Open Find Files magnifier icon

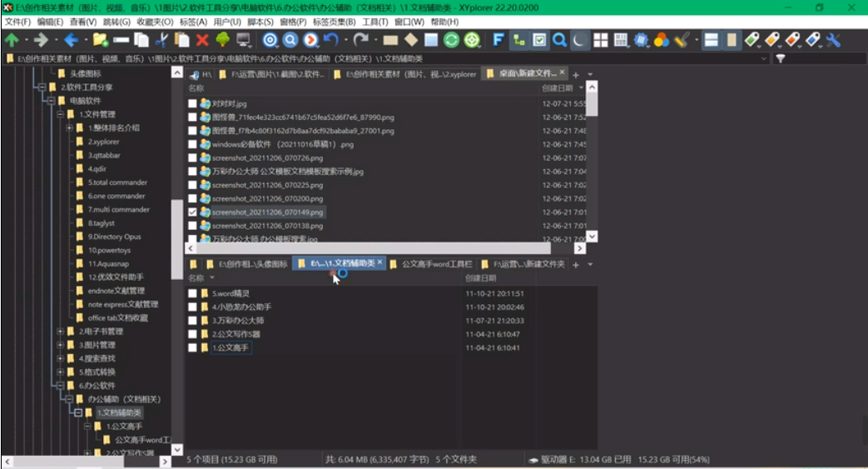click(x=559, y=40)
